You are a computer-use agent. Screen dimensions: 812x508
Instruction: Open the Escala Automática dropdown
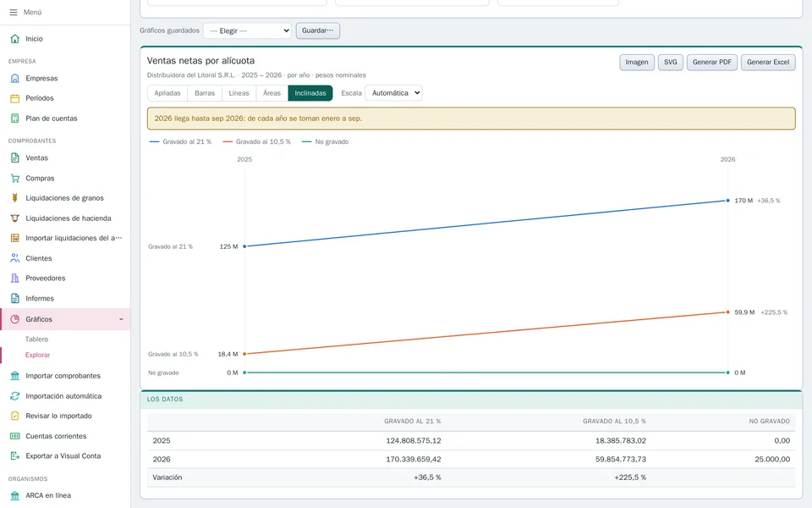[x=393, y=93]
